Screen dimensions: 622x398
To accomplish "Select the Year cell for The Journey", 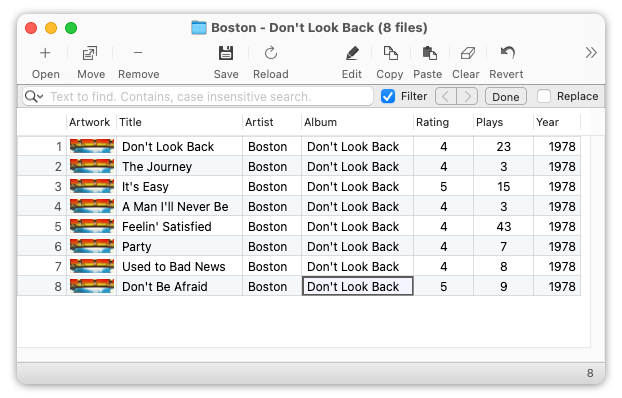I will click(557, 167).
